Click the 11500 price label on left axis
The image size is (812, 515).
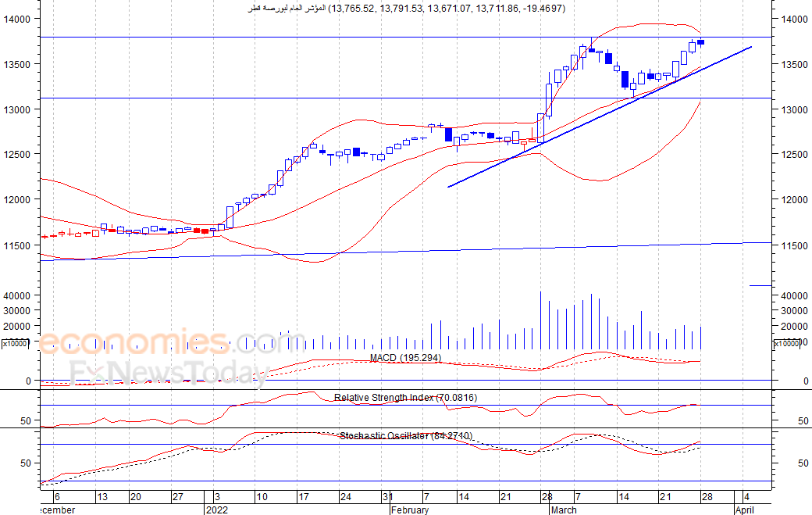coord(16,245)
